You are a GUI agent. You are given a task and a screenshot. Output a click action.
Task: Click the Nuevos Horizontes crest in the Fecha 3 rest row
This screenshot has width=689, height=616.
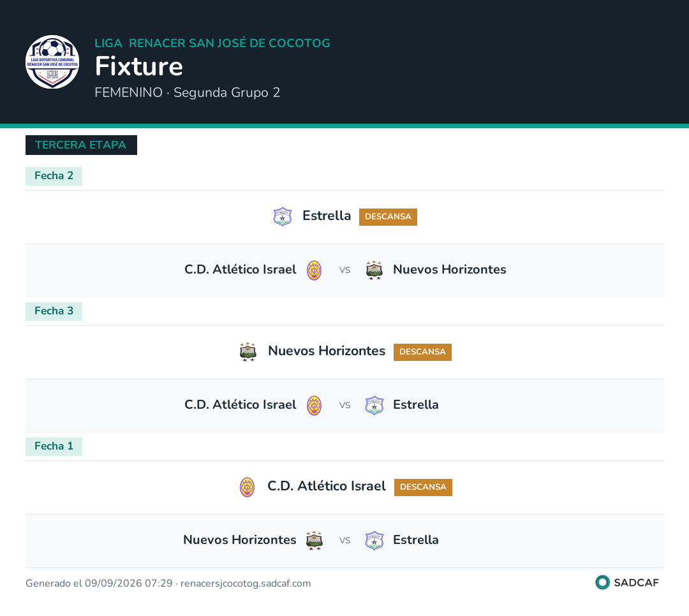[248, 352]
